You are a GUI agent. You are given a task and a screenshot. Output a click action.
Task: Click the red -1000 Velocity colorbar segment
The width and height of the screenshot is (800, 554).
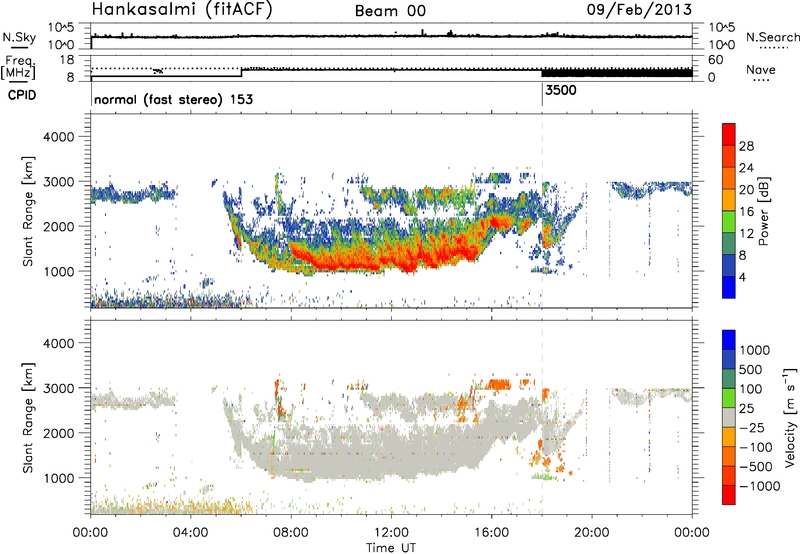click(729, 495)
